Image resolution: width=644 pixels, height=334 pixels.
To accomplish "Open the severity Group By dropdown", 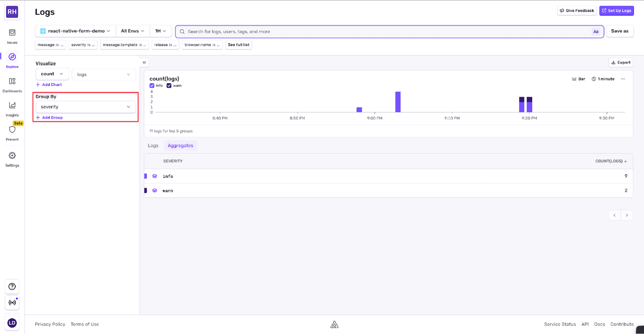I will (85, 107).
